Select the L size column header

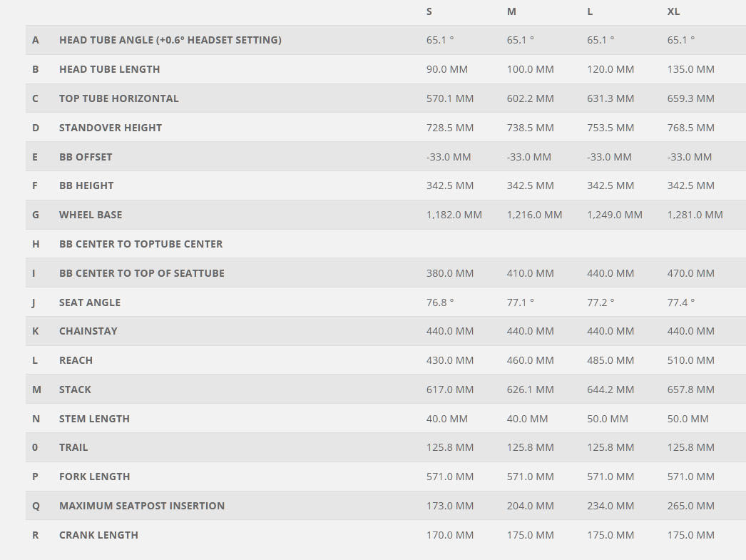click(590, 11)
